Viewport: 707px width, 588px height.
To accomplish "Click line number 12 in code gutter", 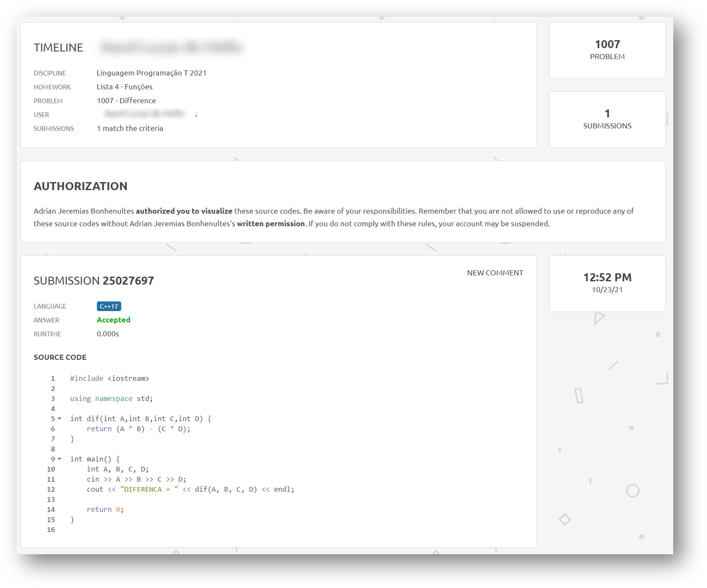I will point(51,489).
